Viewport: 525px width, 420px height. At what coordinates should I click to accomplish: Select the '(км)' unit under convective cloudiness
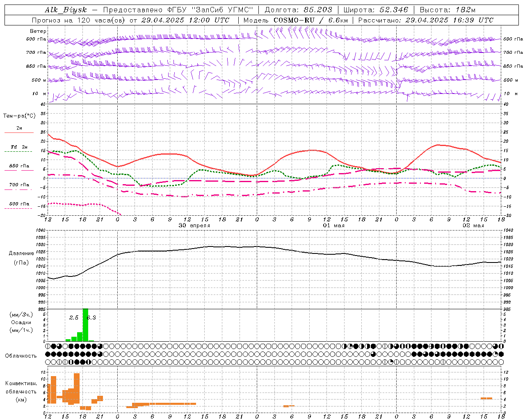21,399
